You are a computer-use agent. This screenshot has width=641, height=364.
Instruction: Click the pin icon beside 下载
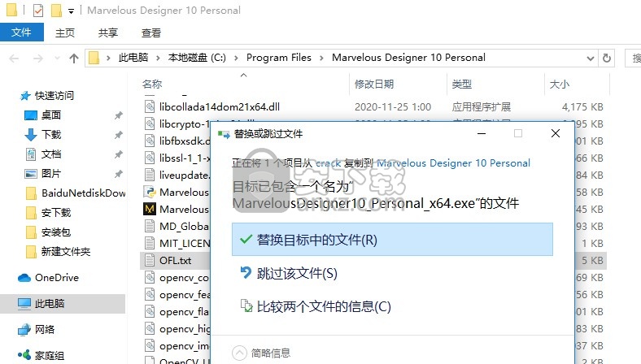click(119, 135)
